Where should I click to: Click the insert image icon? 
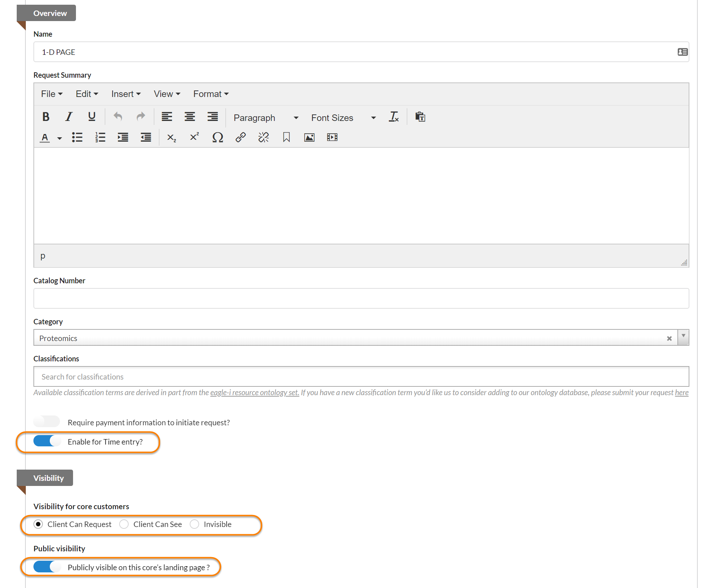coord(309,138)
